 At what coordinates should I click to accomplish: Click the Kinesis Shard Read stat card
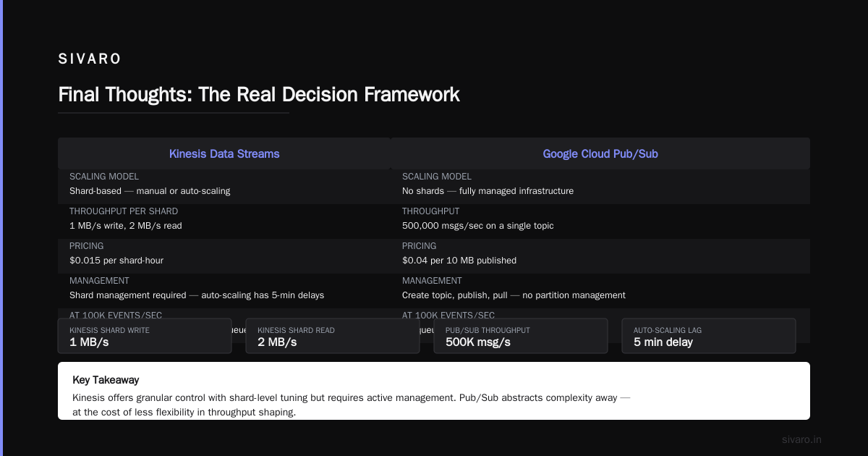point(333,336)
